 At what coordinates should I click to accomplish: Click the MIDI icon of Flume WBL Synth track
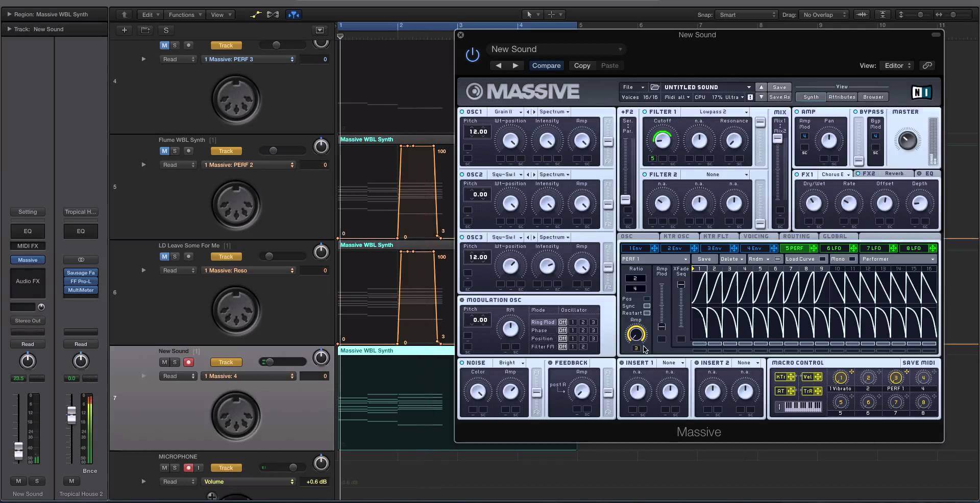[235, 205]
